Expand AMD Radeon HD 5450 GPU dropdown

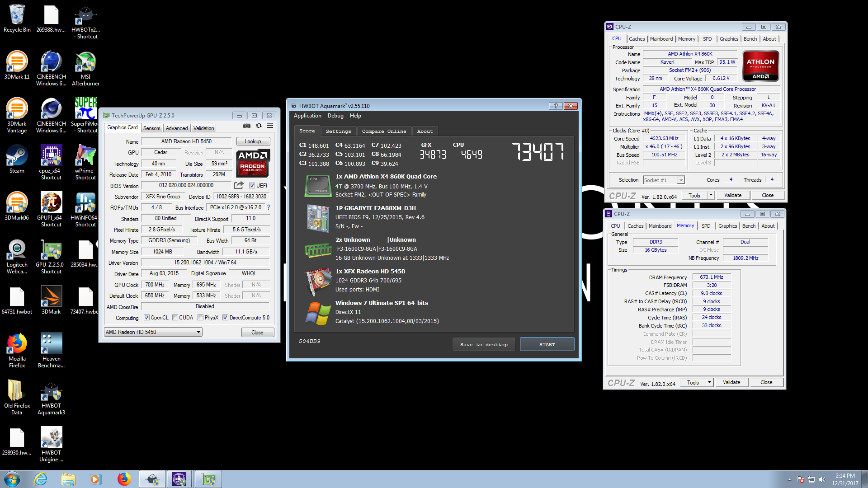pos(153,332)
